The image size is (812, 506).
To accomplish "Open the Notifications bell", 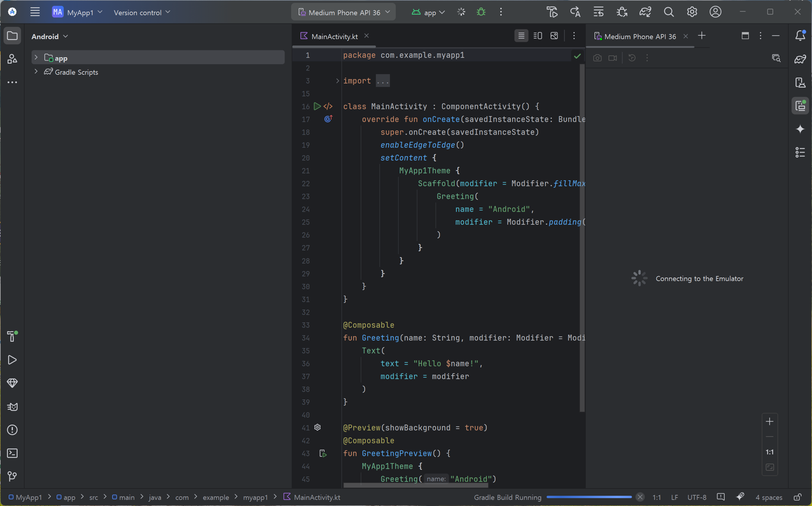I will [800, 36].
